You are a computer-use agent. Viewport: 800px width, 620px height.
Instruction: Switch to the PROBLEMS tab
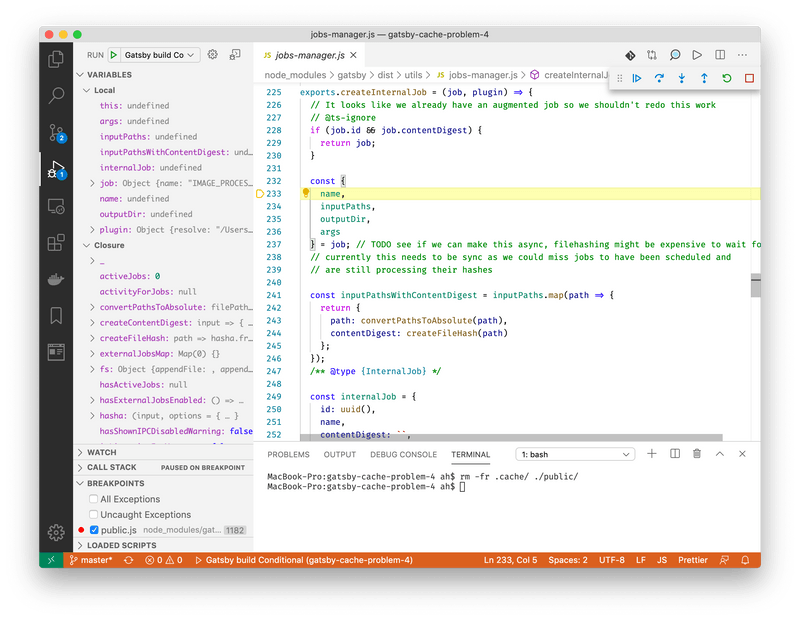[288, 454]
